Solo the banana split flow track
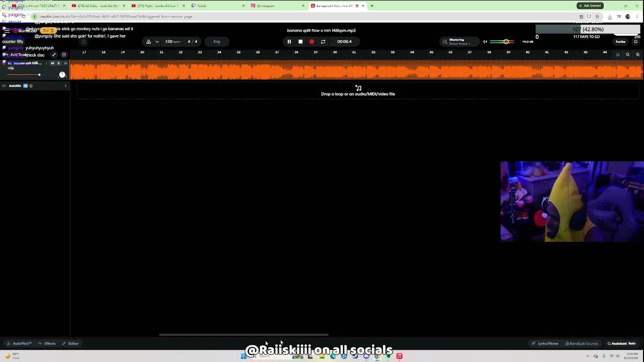The image size is (644, 362). (58, 63)
